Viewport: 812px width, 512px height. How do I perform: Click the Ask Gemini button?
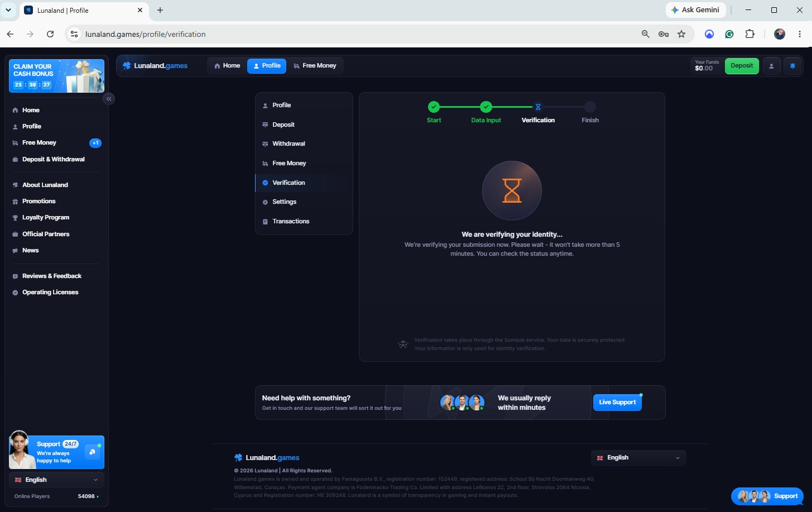695,10
